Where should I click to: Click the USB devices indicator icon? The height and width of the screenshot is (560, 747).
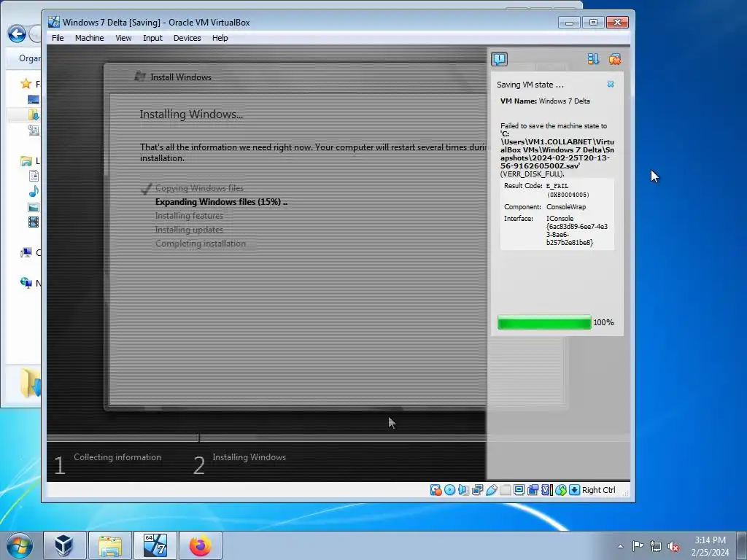(x=491, y=490)
